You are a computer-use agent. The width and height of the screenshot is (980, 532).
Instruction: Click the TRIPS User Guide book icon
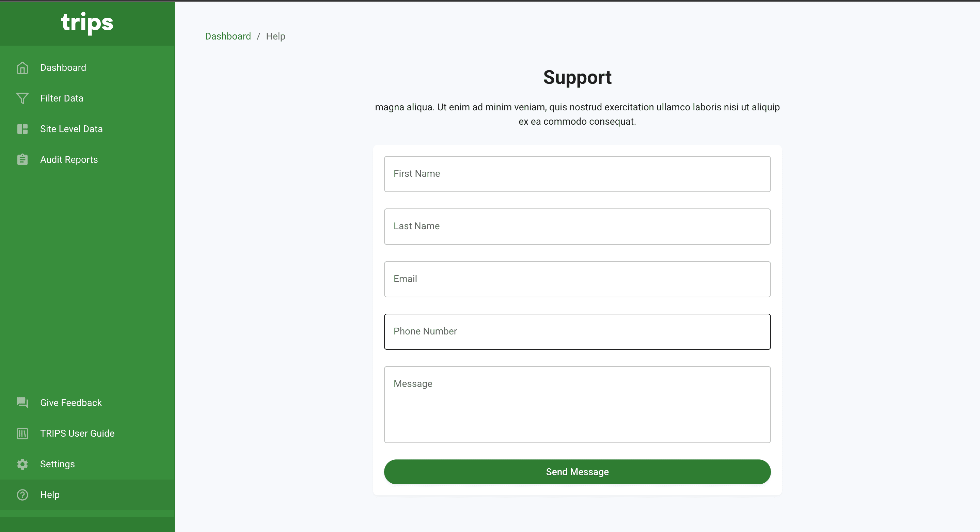22,434
